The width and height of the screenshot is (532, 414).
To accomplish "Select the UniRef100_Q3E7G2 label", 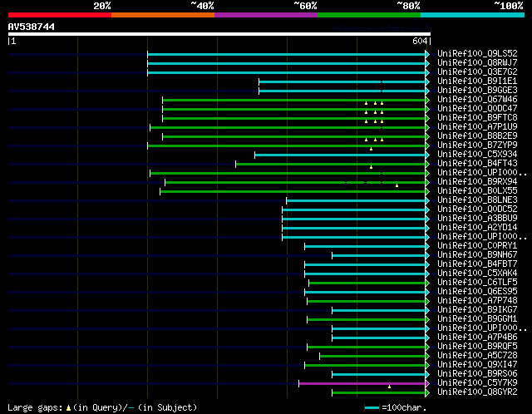I will point(477,72).
